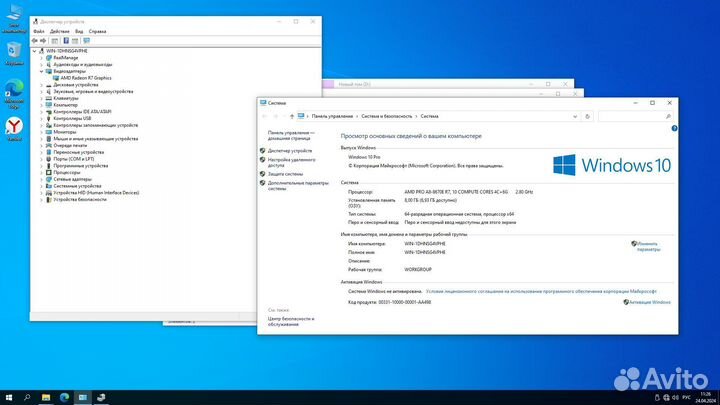Screen dimensions: 720x405
Task: Open the address history dropdown in System window
Action: [x=575, y=117]
